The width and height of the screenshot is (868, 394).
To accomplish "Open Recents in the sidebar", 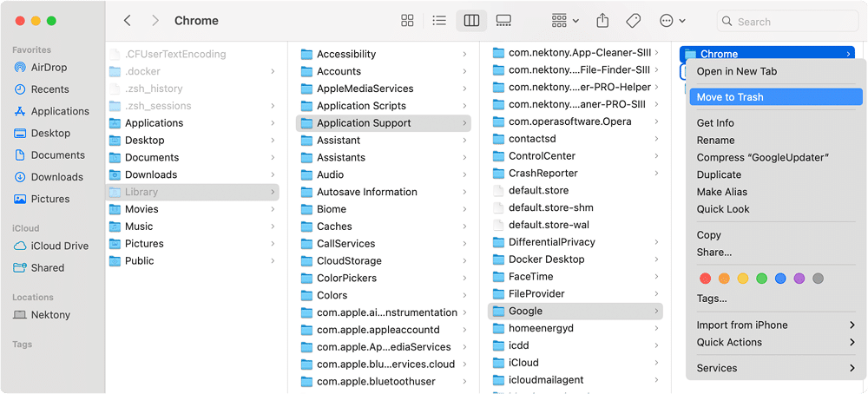I will click(x=42, y=89).
